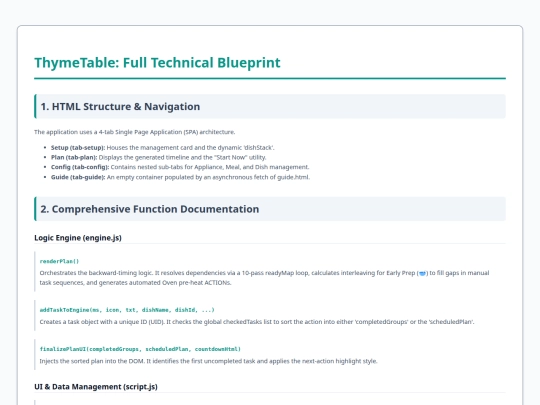Click the renderPlan description paragraph
Image resolution: width=540 pixels, height=405 pixels.
pos(264,278)
